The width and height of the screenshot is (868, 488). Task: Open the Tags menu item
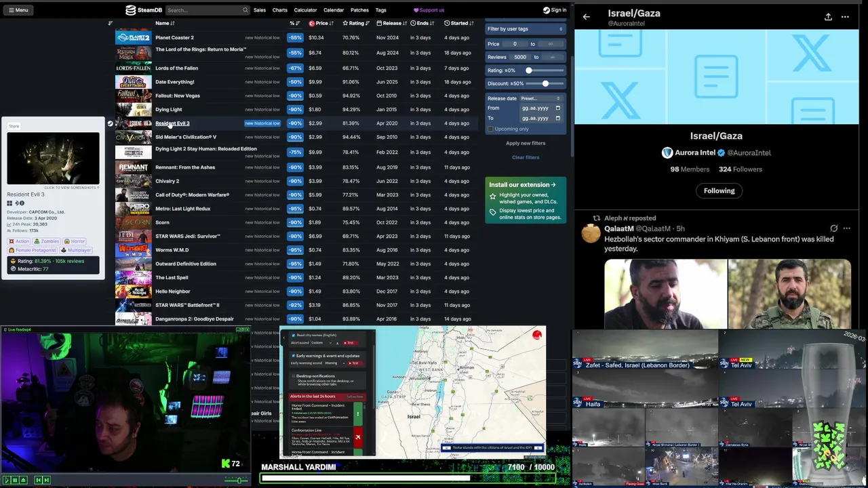point(381,10)
